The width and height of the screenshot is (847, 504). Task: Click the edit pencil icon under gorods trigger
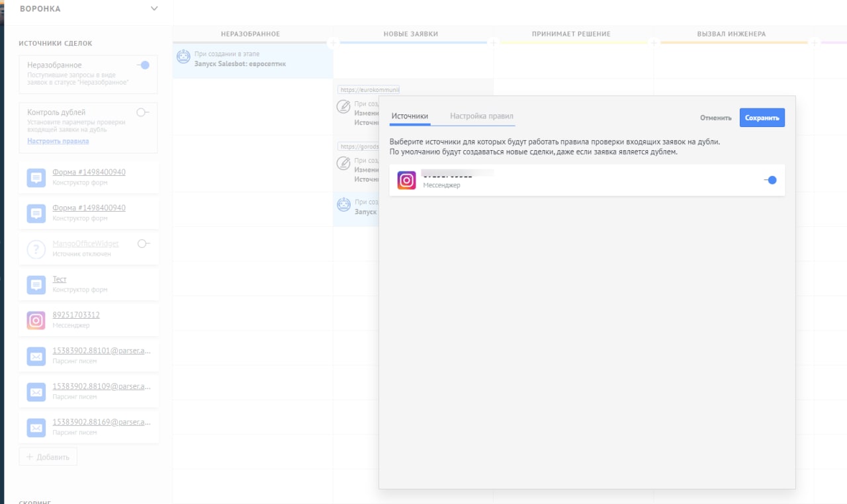pos(343,163)
